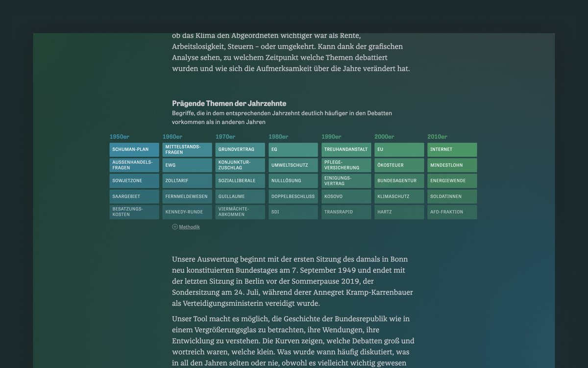Select the 2010er decade header
This screenshot has width=588, height=368.
(x=437, y=136)
